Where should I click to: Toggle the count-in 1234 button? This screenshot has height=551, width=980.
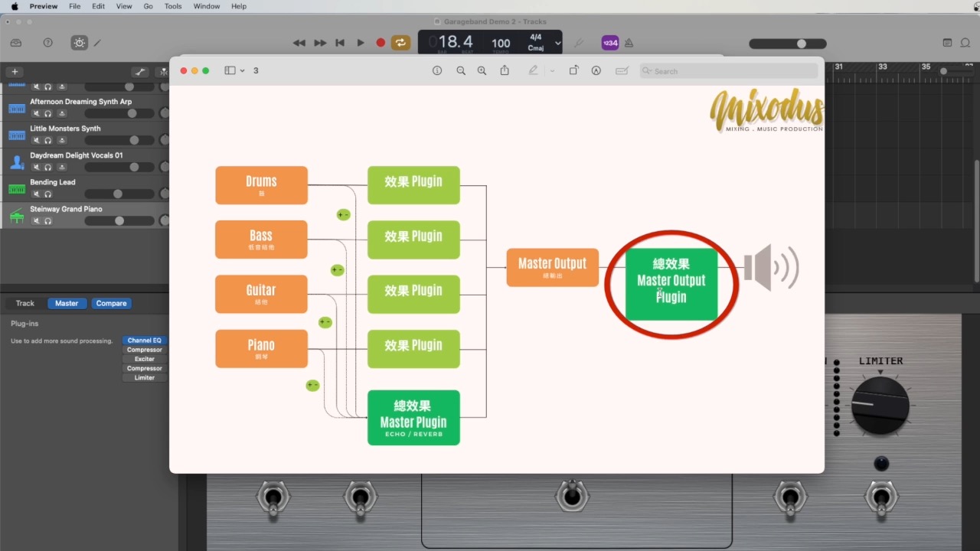pos(609,43)
